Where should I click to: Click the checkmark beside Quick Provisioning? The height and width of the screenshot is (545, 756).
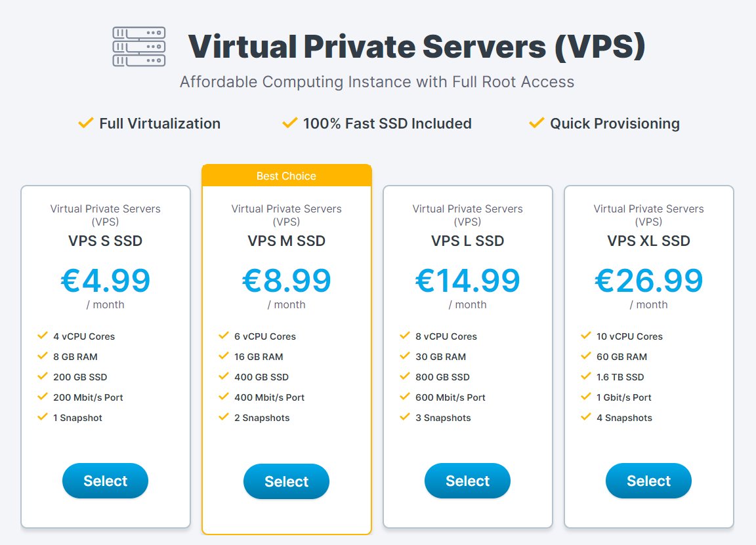click(x=536, y=123)
